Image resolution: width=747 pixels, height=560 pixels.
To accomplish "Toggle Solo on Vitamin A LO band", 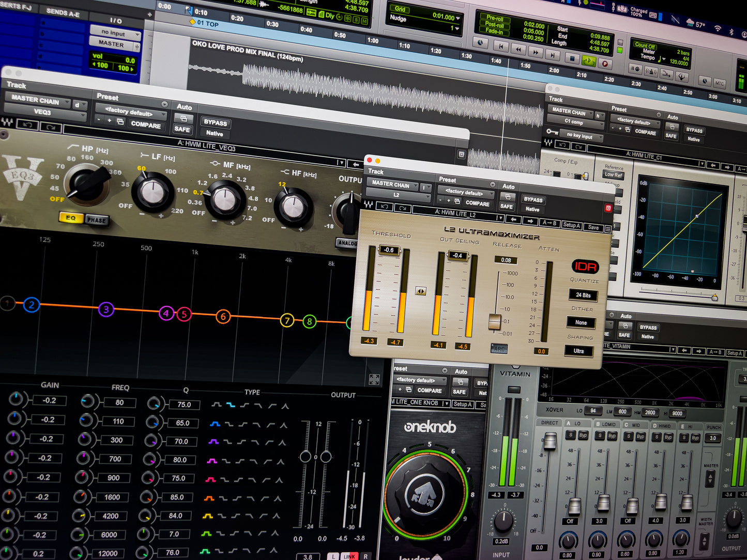I will (571, 435).
